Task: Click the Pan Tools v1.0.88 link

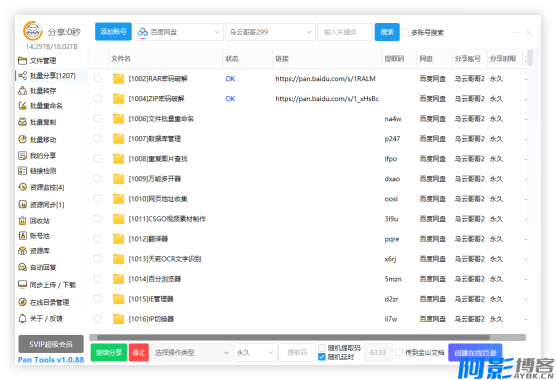Action: pos(51,360)
